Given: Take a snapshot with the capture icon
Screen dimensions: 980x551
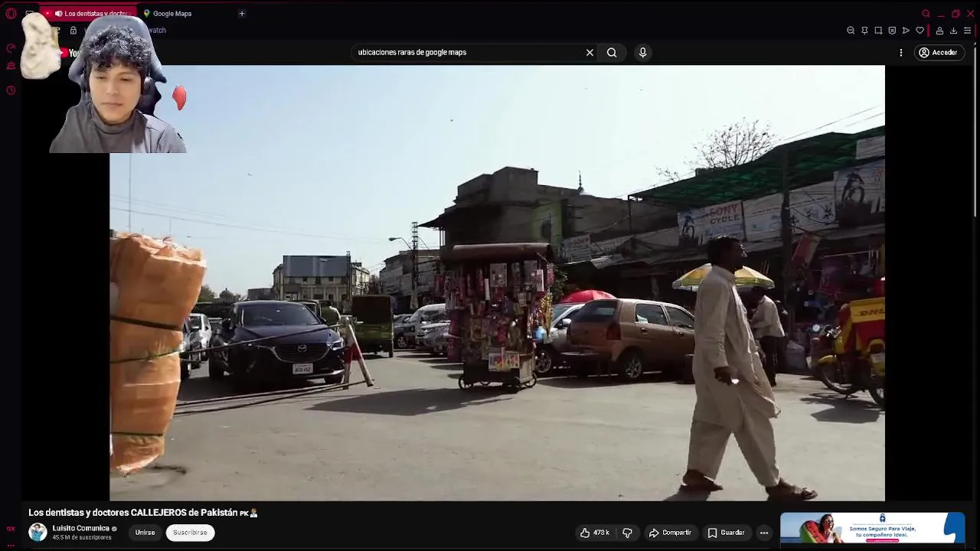Looking at the screenshot, I should (x=878, y=31).
